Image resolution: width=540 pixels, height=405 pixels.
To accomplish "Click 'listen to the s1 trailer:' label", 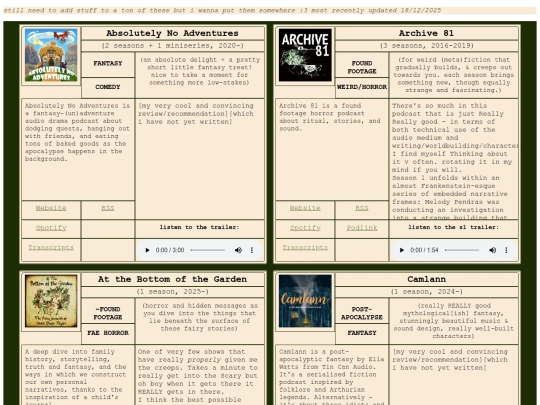I will pos(454,227).
